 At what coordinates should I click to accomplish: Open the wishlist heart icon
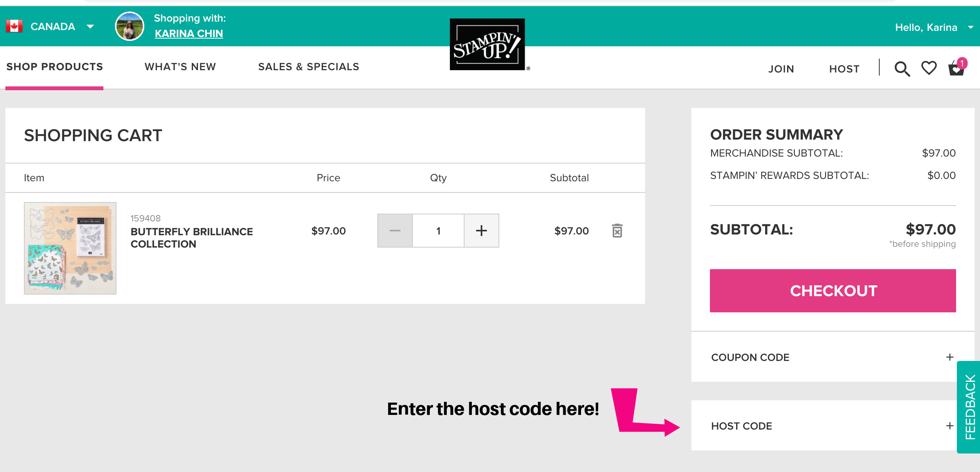[x=929, y=68]
